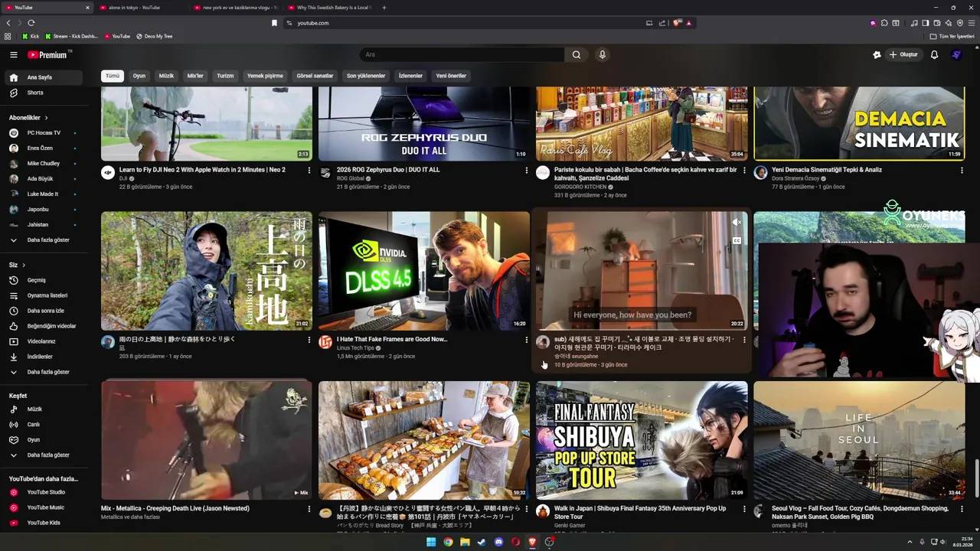The height and width of the screenshot is (551, 980).
Task: Go to Ana Sayfa in sidebar
Action: tap(44, 77)
